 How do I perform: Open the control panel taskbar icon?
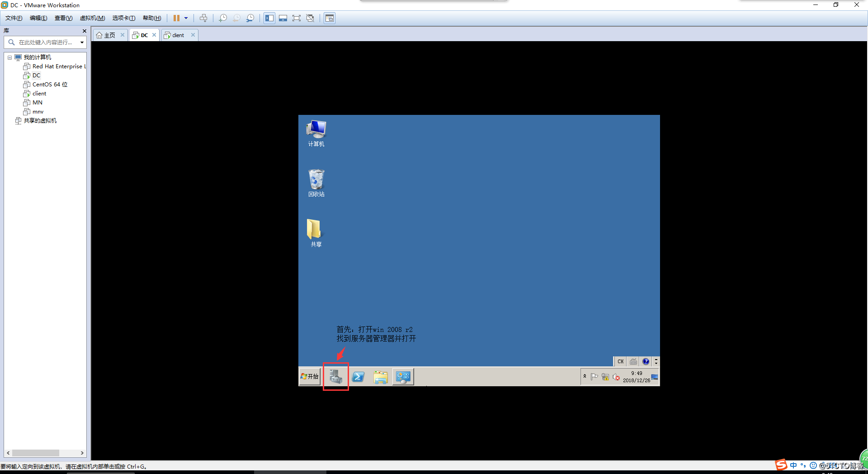pos(403,376)
